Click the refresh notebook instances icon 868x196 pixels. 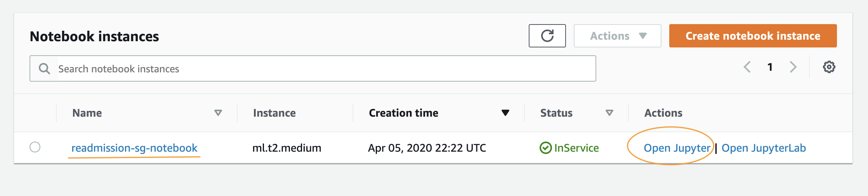tap(547, 36)
